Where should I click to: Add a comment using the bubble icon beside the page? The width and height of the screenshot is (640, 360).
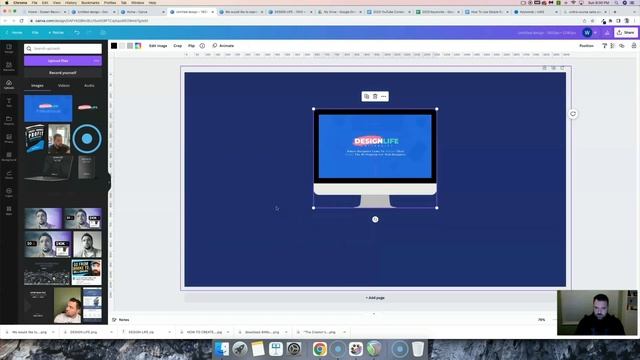(573, 114)
